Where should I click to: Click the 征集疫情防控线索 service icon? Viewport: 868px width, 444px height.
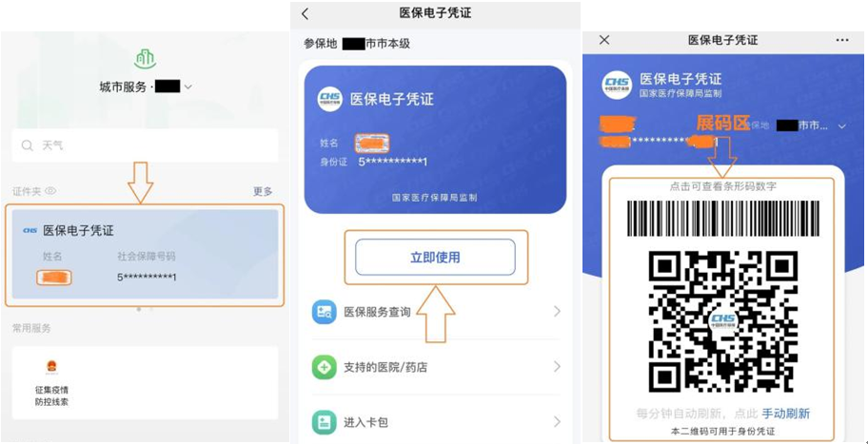coord(51,366)
